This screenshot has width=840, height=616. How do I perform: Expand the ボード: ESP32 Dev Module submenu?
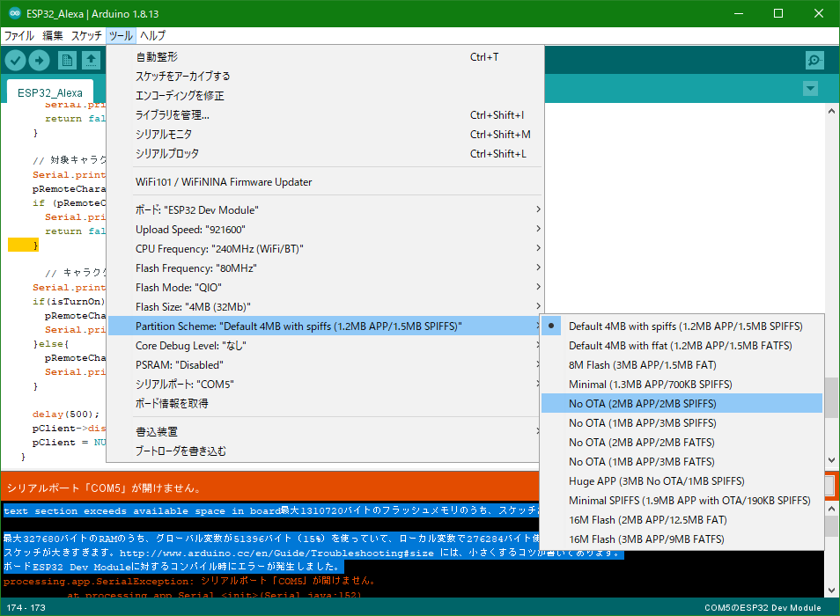click(326, 209)
